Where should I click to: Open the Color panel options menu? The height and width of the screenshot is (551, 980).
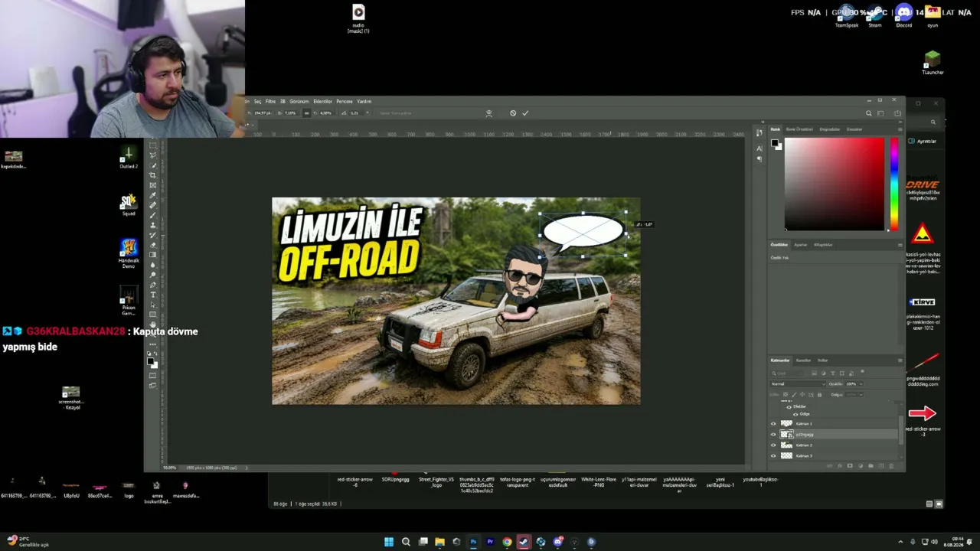pyautogui.click(x=900, y=129)
